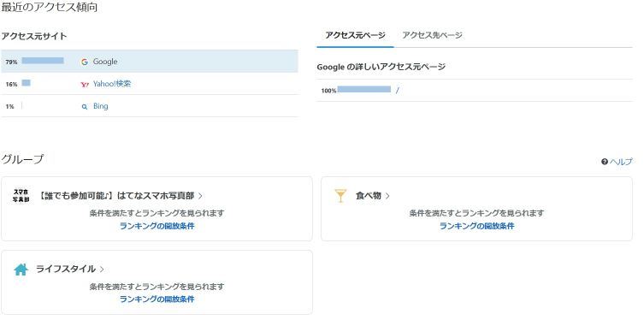Screen dimensions: 644x320
Task: Expand chevron next to はてなスマホ写真部
Action: pos(200,196)
